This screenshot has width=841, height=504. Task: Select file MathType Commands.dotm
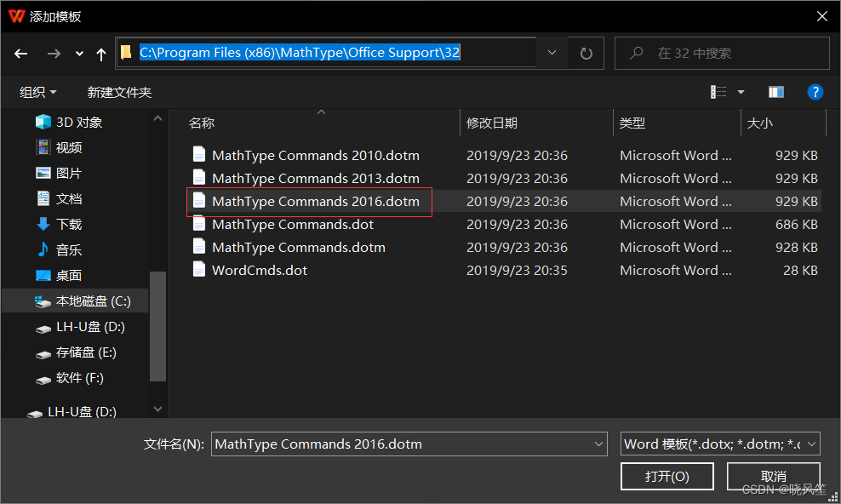tap(299, 248)
